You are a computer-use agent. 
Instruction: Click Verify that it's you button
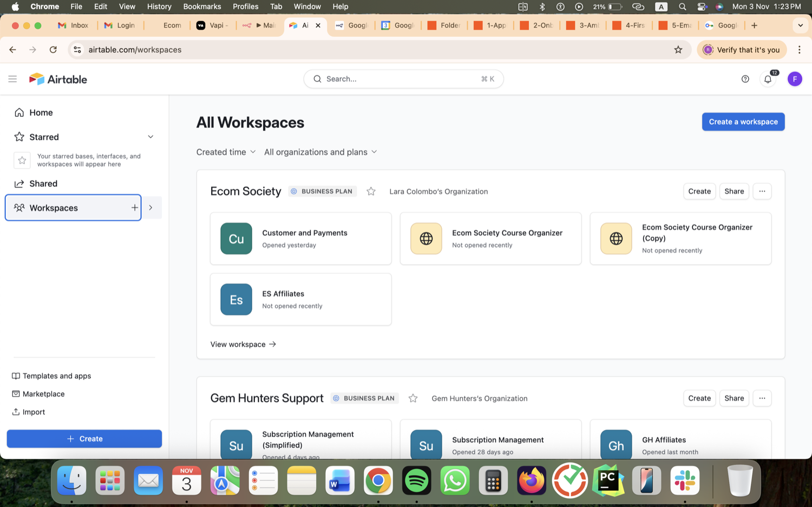coord(742,50)
